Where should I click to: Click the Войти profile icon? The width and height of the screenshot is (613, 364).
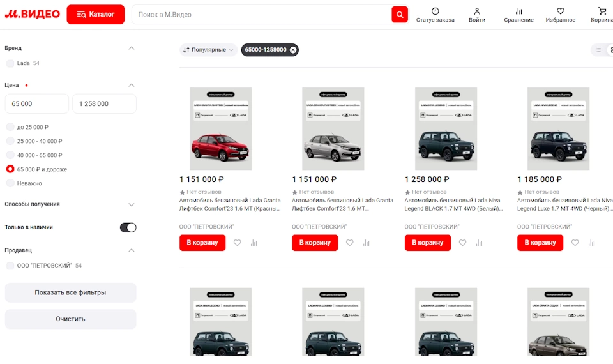477,11
